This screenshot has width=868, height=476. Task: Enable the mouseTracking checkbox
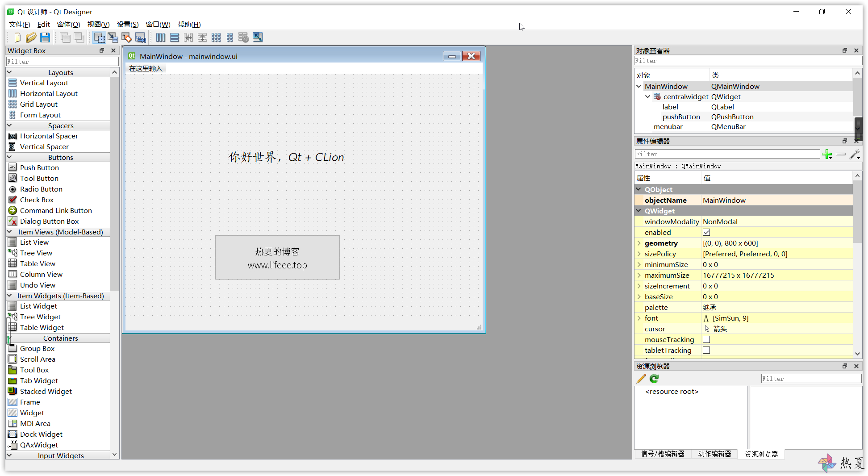point(706,340)
